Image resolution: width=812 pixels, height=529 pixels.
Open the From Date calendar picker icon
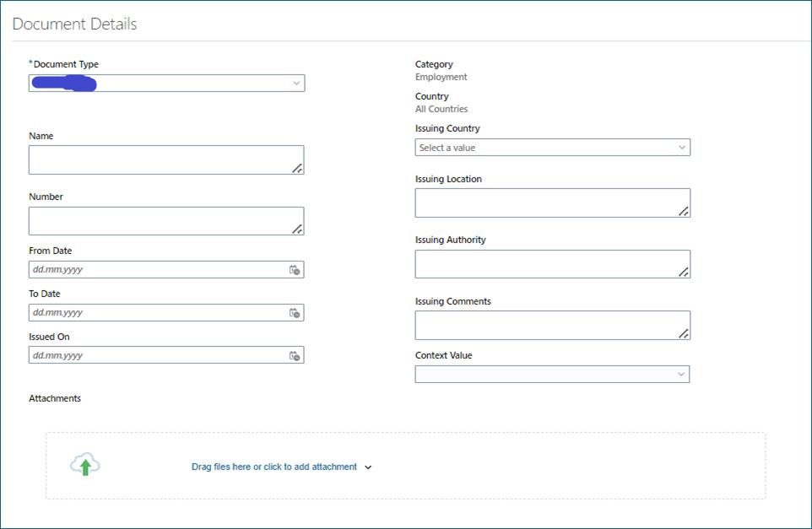click(x=295, y=270)
